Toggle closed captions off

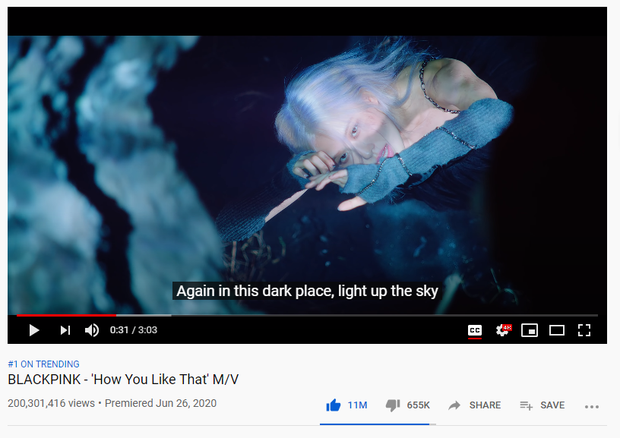coord(474,330)
